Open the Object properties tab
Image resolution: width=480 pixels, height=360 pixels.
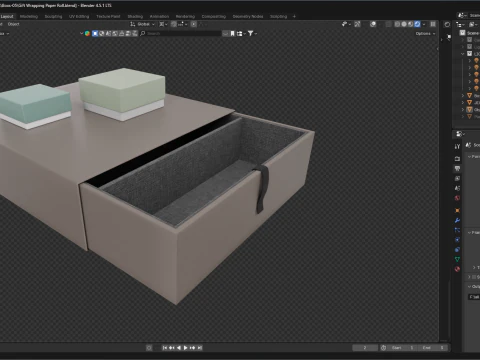tap(457, 210)
